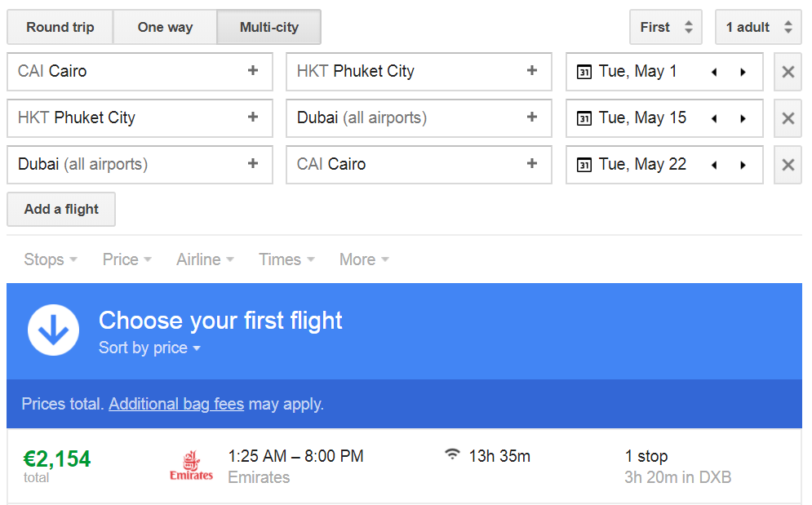
Task: Click the Add a flight button
Action: [61, 209]
